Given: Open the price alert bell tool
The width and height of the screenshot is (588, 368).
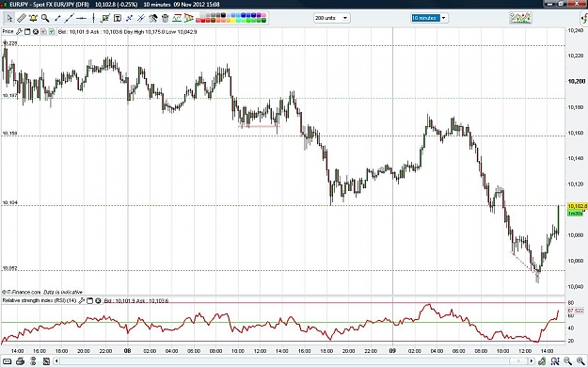Looking at the screenshot, I should 33,18.
